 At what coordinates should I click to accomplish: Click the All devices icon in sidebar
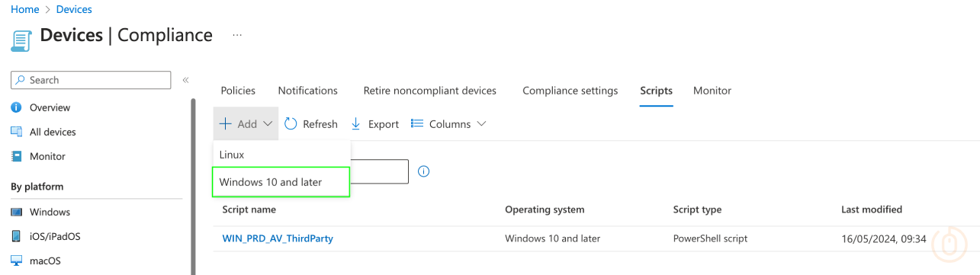[17, 132]
